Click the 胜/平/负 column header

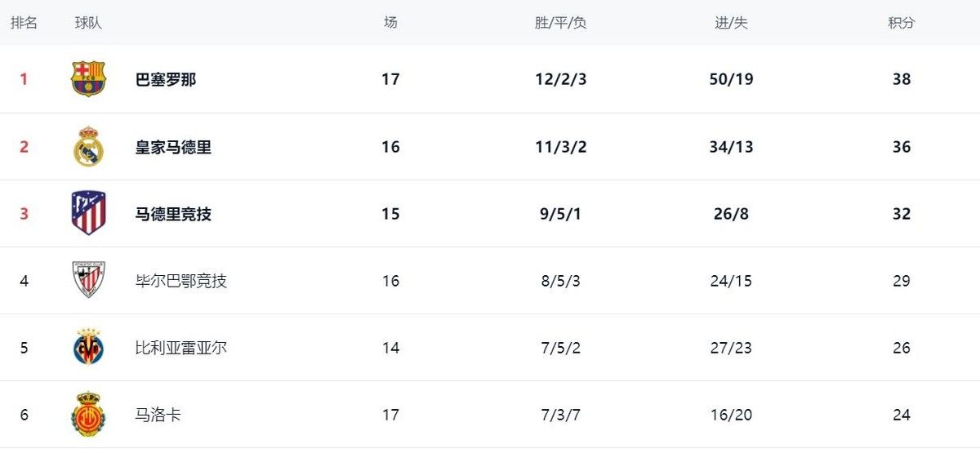pos(561,23)
